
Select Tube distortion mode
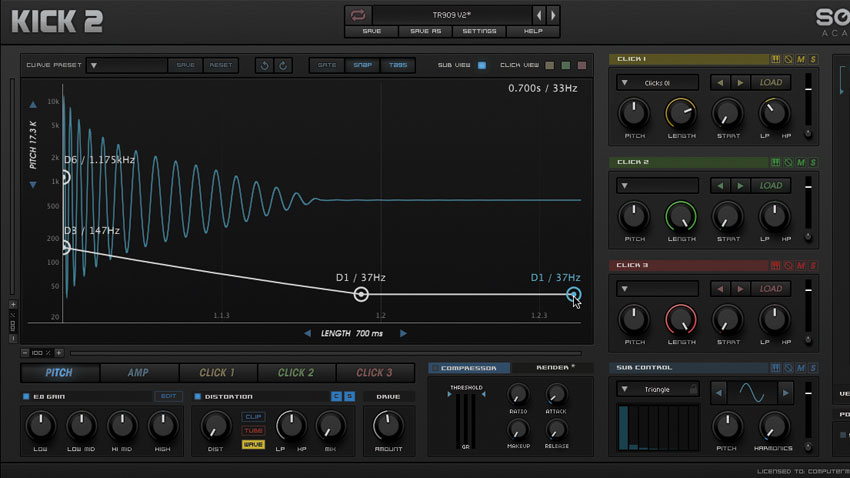(x=253, y=431)
